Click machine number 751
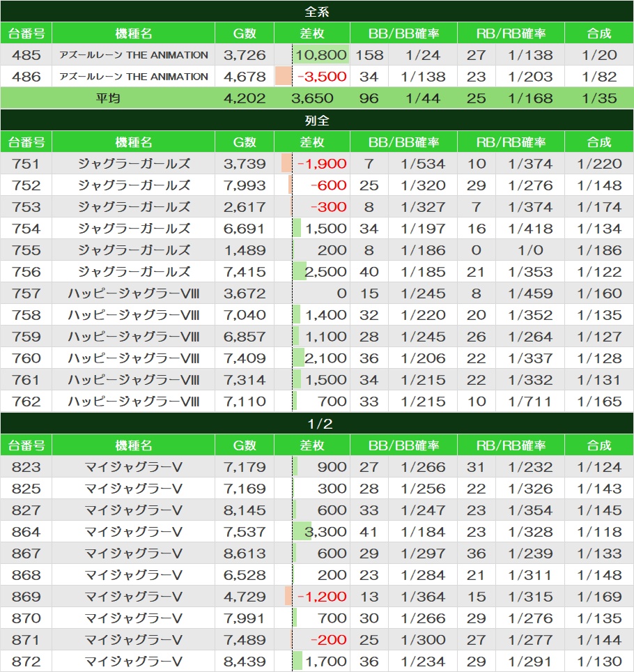This screenshot has height=672, width=634. coord(26,164)
